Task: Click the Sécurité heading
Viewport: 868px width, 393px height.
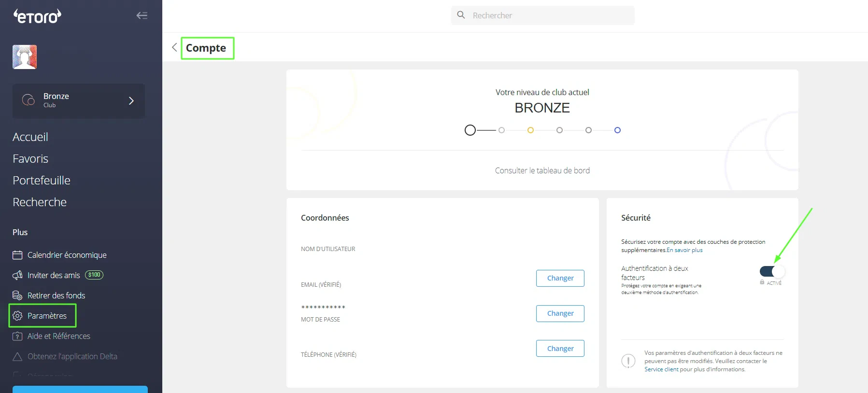Action: (x=636, y=218)
